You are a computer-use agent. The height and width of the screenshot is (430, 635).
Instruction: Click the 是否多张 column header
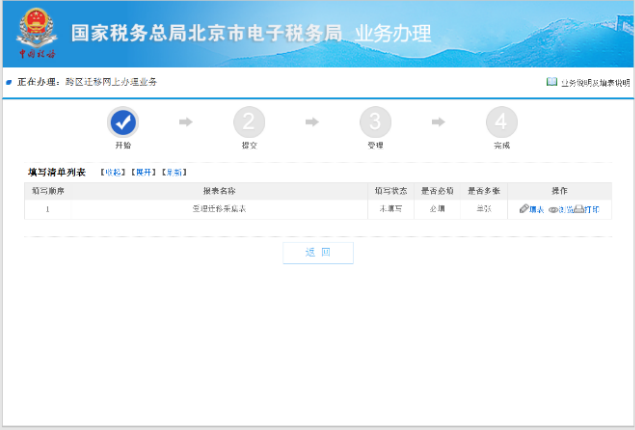coord(484,191)
